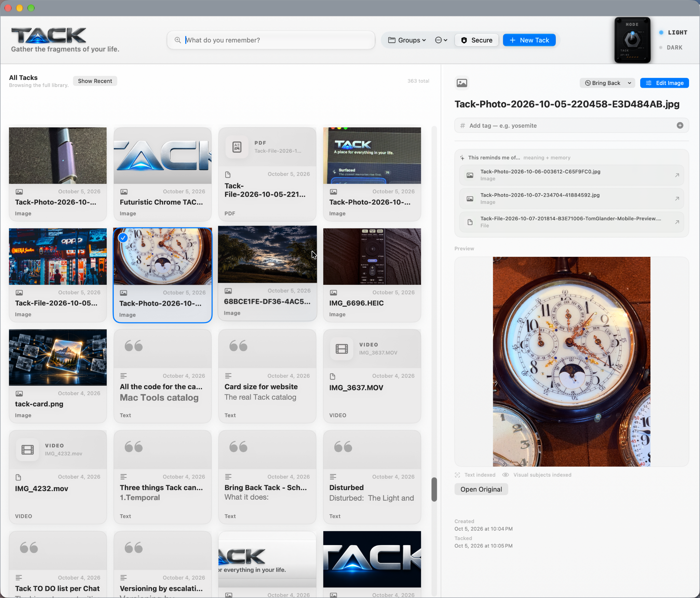Turn the MODE knob switch
The width and height of the screenshot is (700, 598).
pyautogui.click(x=632, y=40)
